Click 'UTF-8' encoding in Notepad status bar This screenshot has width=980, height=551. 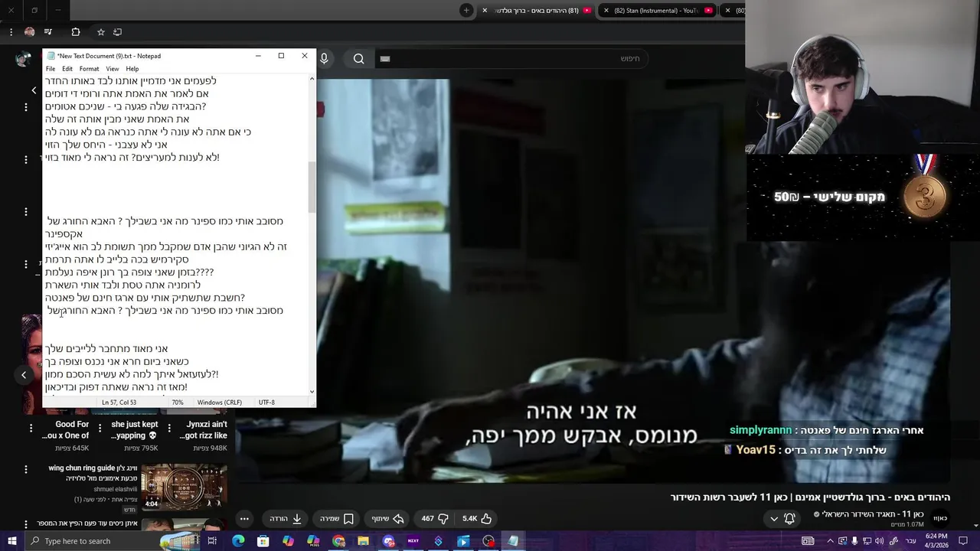[266, 403]
